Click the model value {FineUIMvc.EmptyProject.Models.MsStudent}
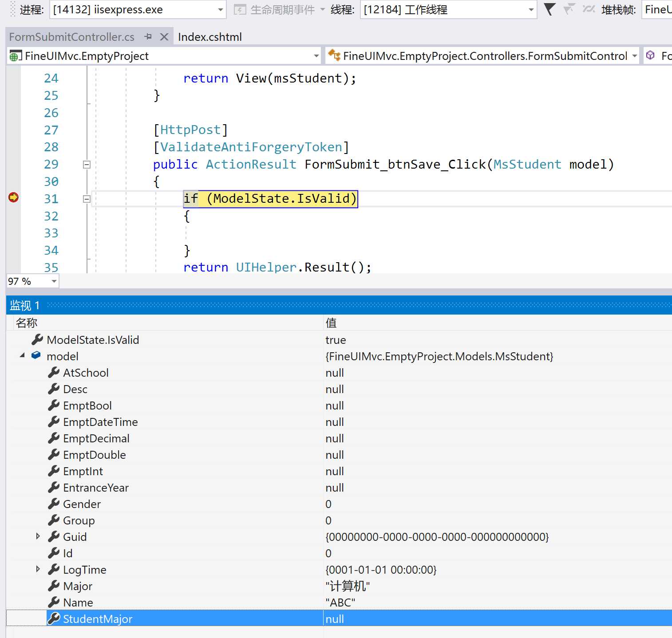672x638 pixels. [x=439, y=356]
